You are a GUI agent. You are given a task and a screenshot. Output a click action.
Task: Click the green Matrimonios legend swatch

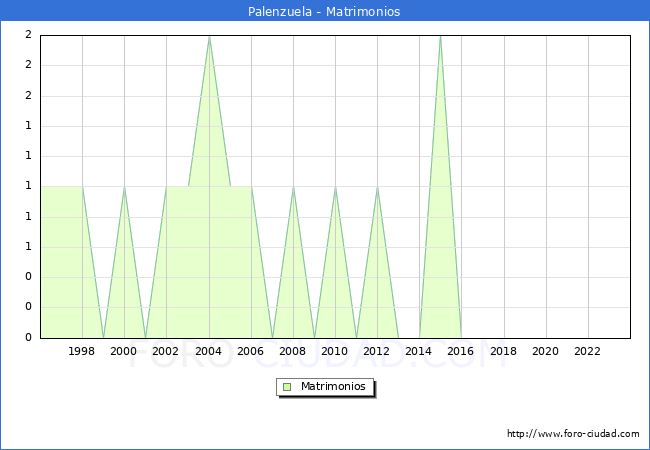(287, 387)
